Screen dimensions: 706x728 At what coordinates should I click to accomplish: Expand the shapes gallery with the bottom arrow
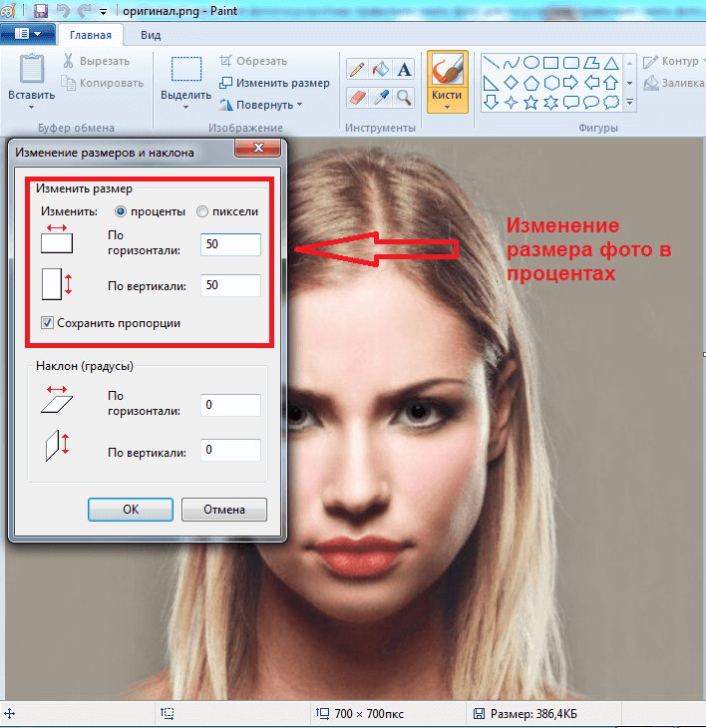click(630, 102)
